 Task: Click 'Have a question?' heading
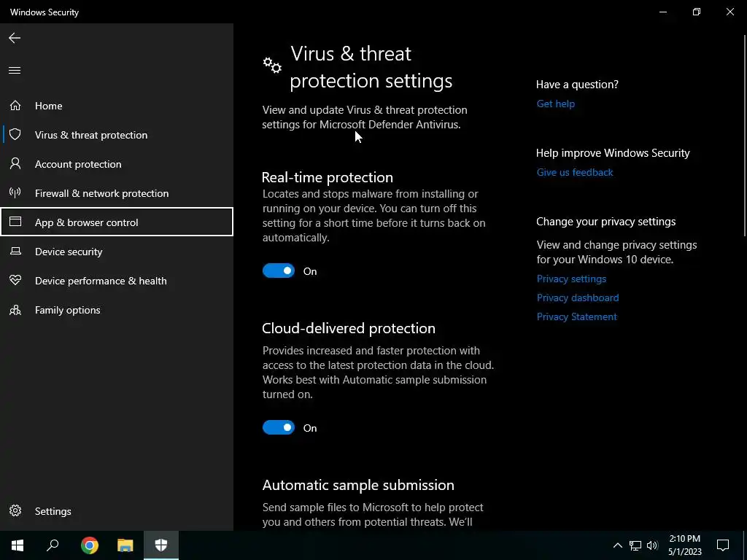(x=577, y=85)
